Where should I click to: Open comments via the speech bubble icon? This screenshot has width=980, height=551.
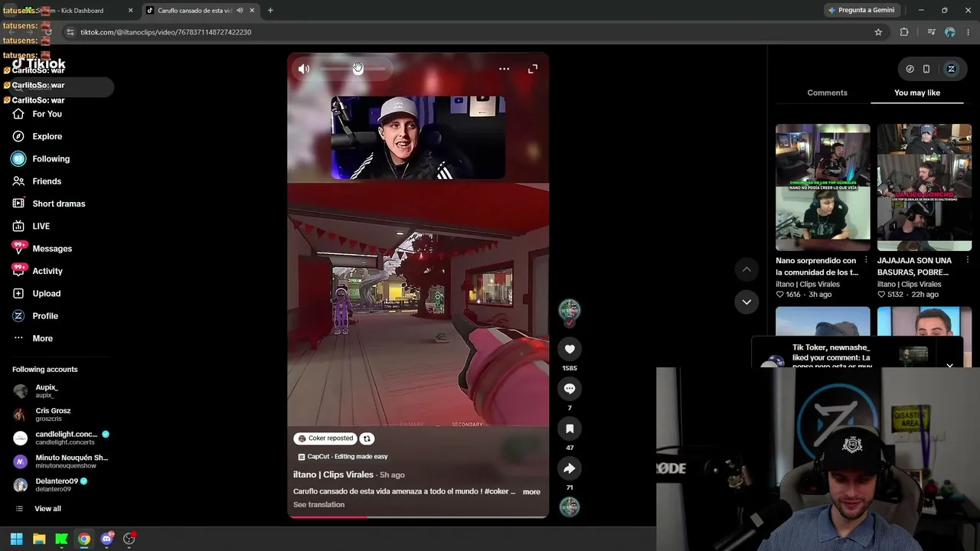point(570,389)
